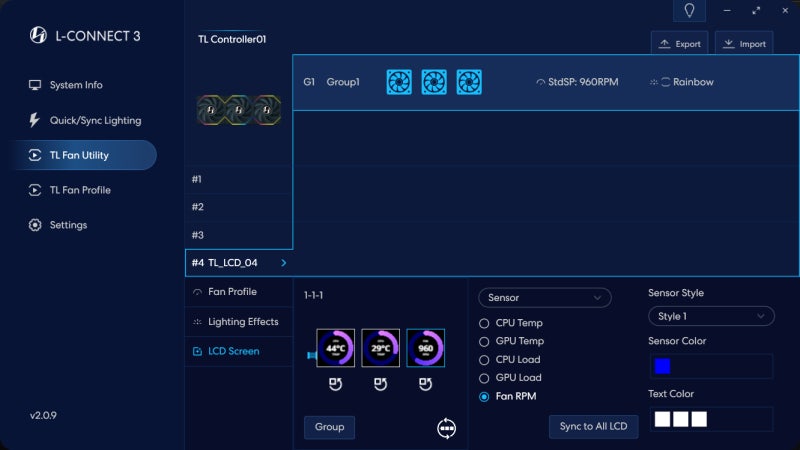Rotate the 960 RPM LCD screen
800x450 pixels.
click(426, 384)
